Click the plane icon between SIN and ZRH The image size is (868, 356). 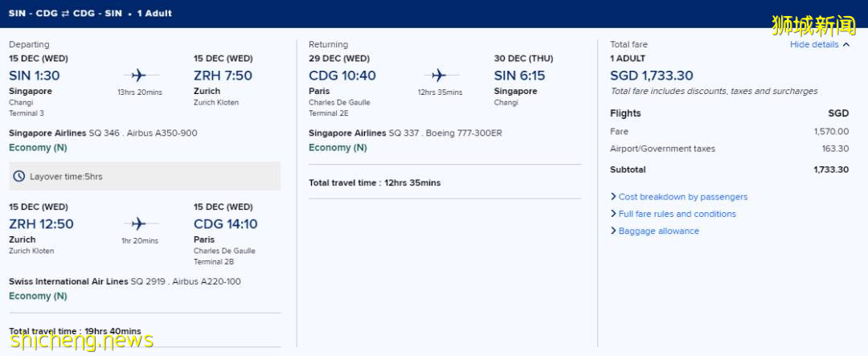pyautogui.click(x=138, y=76)
